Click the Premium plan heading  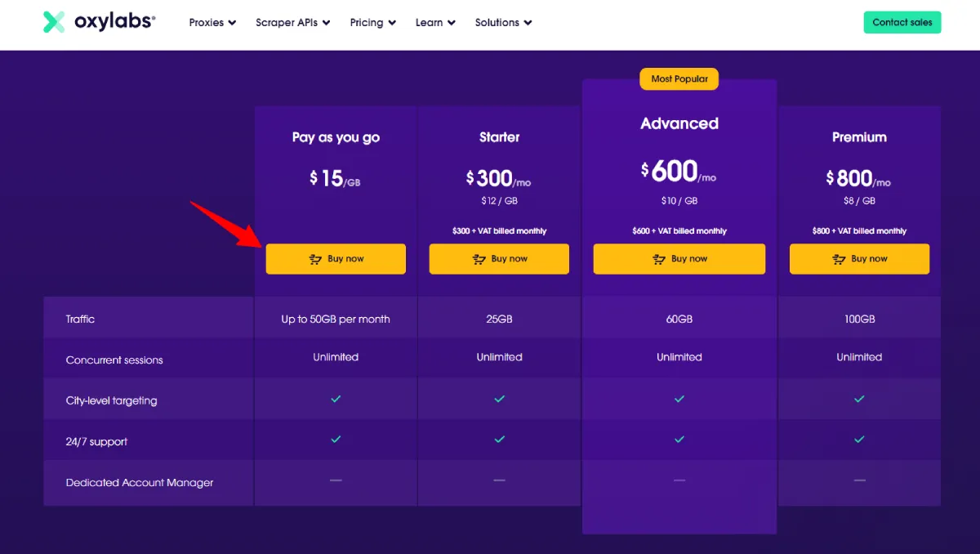pyautogui.click(x=859, y=137)
